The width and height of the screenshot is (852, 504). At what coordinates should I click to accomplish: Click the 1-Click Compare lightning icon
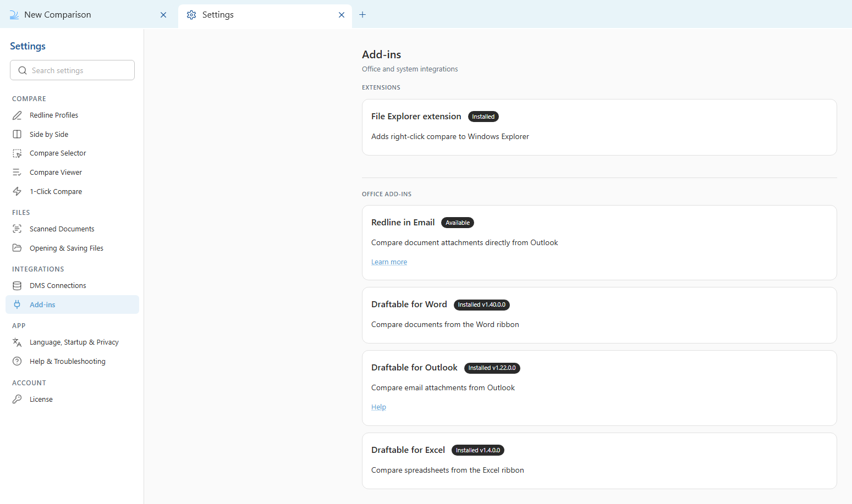coord(17,192)
